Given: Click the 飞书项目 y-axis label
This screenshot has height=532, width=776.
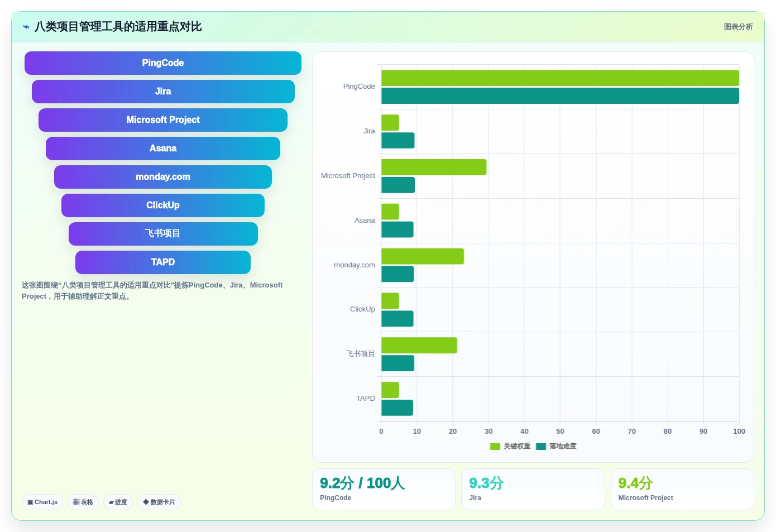Looking at the screenshot, I should point(361,354).
